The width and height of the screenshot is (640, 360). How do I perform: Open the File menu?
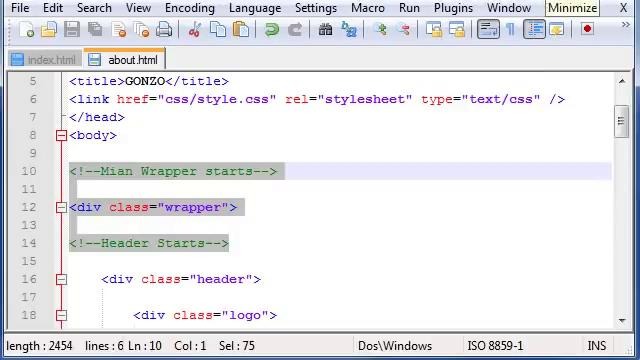click(20, 8)
